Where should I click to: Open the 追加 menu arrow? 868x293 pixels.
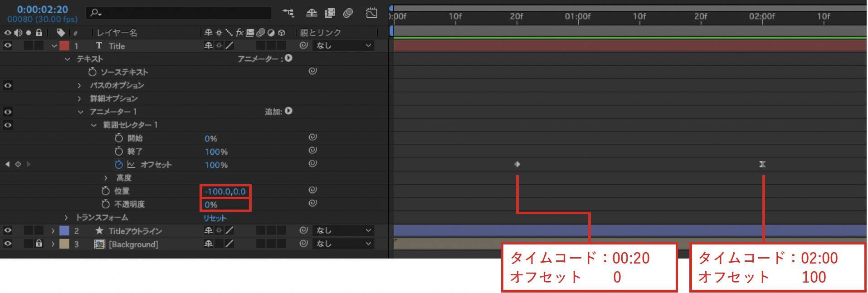point(288,111)
